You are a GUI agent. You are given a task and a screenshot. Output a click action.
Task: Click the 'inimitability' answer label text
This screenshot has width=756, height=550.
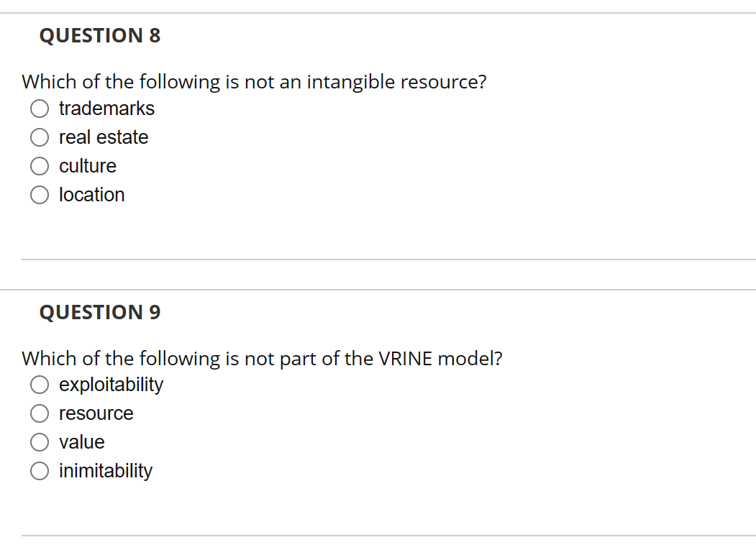[x=106, y=471]
